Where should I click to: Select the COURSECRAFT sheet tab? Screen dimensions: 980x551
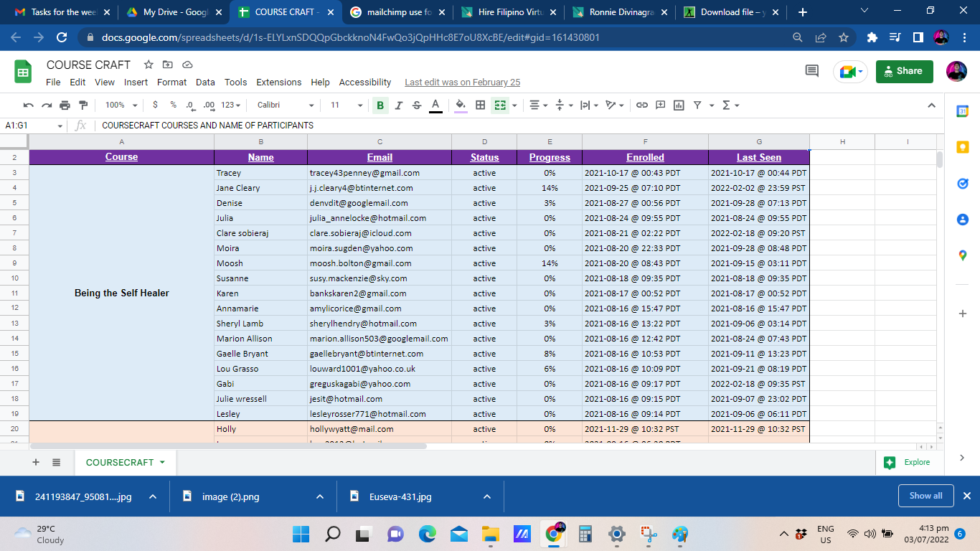coord(120,463)
